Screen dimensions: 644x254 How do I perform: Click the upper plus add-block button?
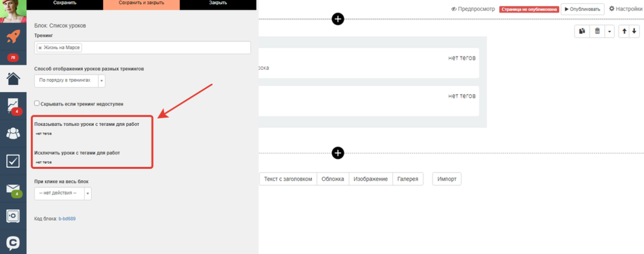coord(338,19)
